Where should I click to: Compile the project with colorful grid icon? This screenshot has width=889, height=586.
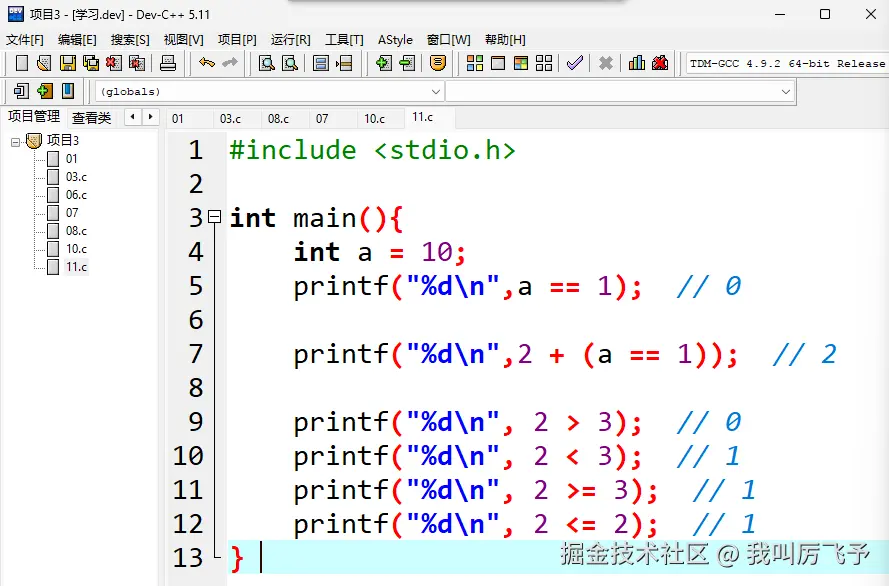(x=475, y=63)
